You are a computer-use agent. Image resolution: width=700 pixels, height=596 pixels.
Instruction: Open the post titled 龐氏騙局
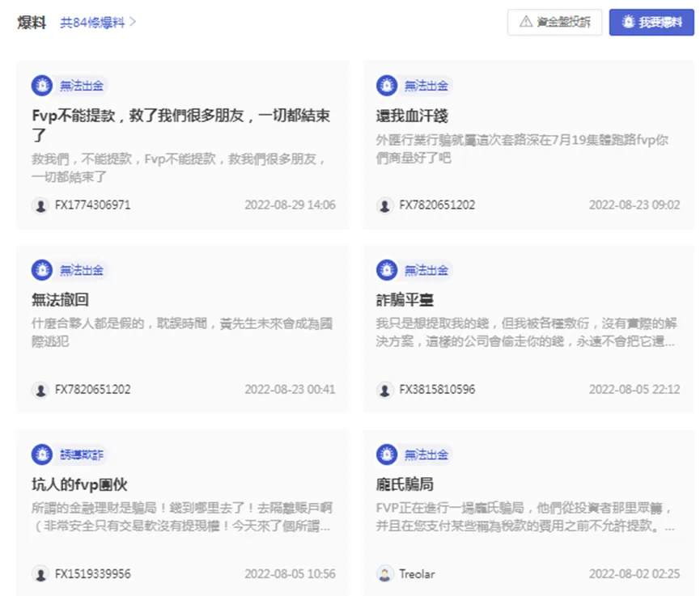pos(405,484)
